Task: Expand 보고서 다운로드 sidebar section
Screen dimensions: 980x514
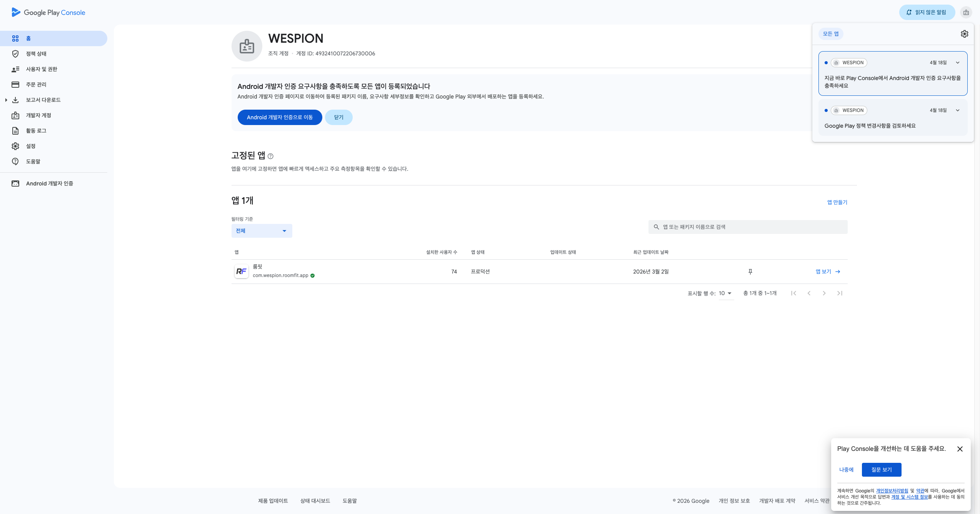Action: click(6, 100)
